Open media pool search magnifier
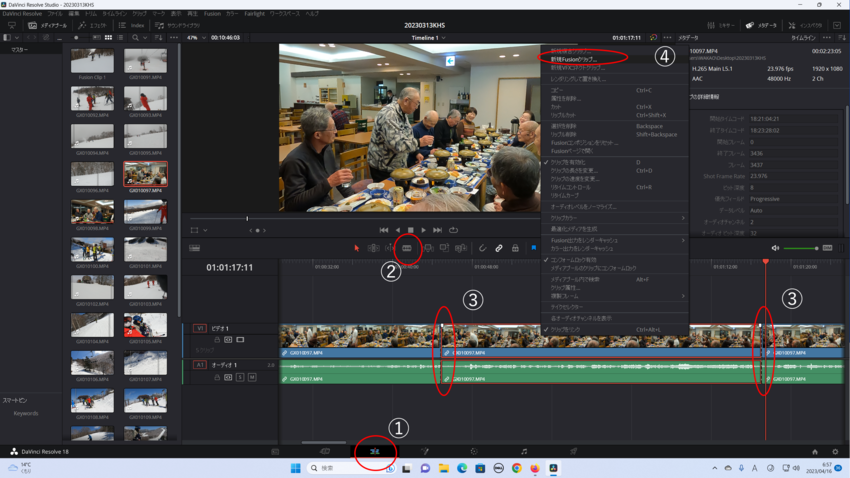Screen dimensions: 850x478 pyautogui.click(x=135, y=38)
